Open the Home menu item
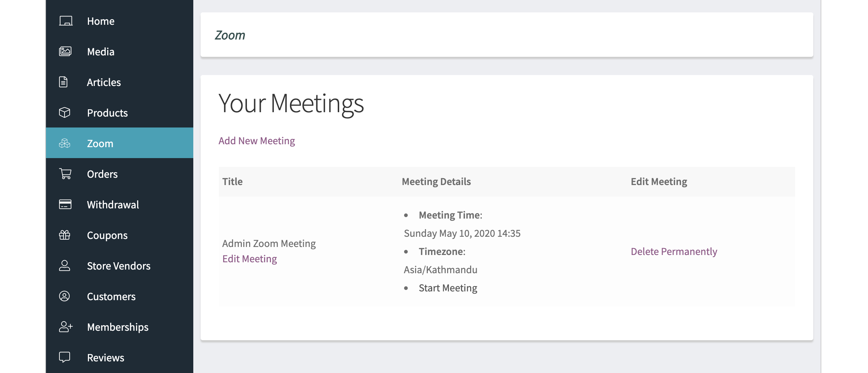868x373 pixels. coord(120,21)
